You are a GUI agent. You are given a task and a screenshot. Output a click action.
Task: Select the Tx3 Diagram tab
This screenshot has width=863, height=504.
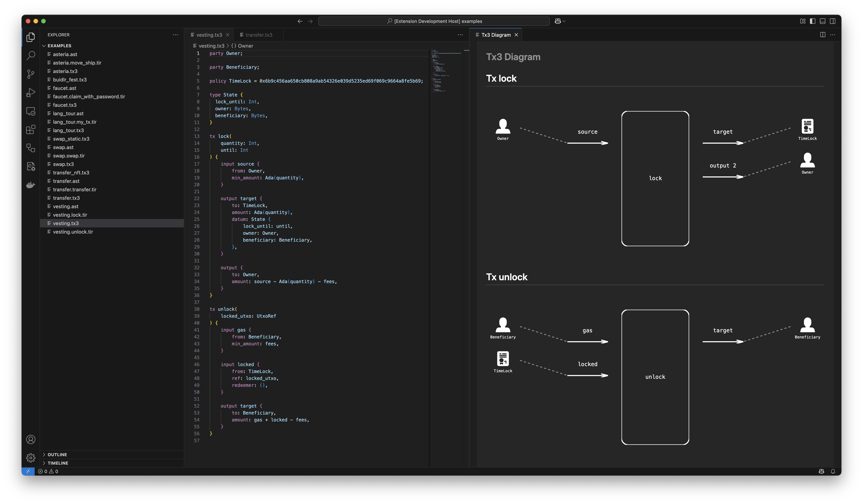[496, 35]
